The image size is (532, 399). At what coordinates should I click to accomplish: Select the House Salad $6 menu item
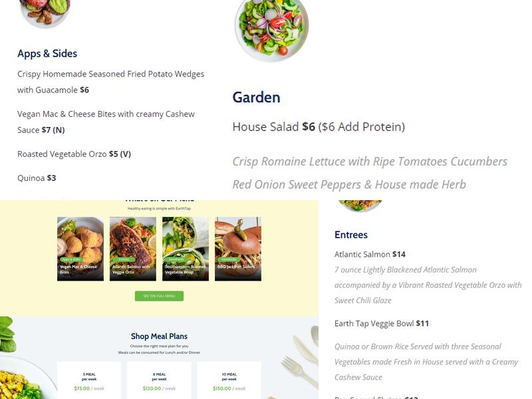click(x=273, y=126)
